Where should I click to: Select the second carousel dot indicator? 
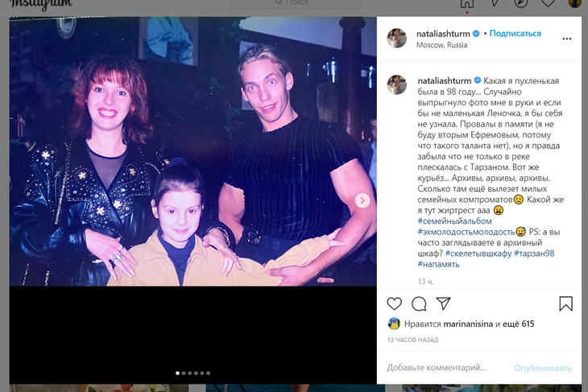click(x=184, y=373)
